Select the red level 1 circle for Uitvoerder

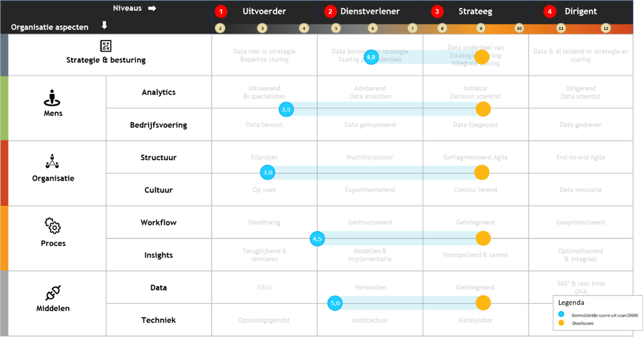click(221, 11)
